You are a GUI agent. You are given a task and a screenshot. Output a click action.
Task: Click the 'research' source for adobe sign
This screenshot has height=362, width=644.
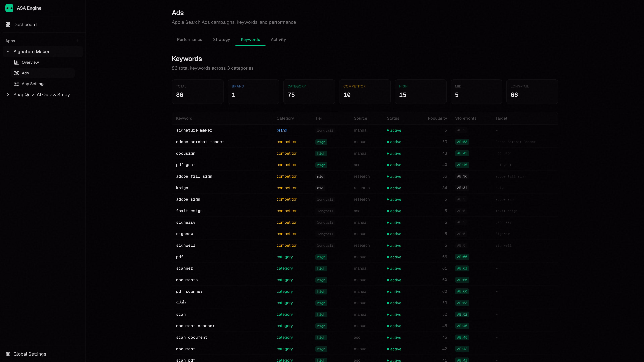click(x=362, y=199)
